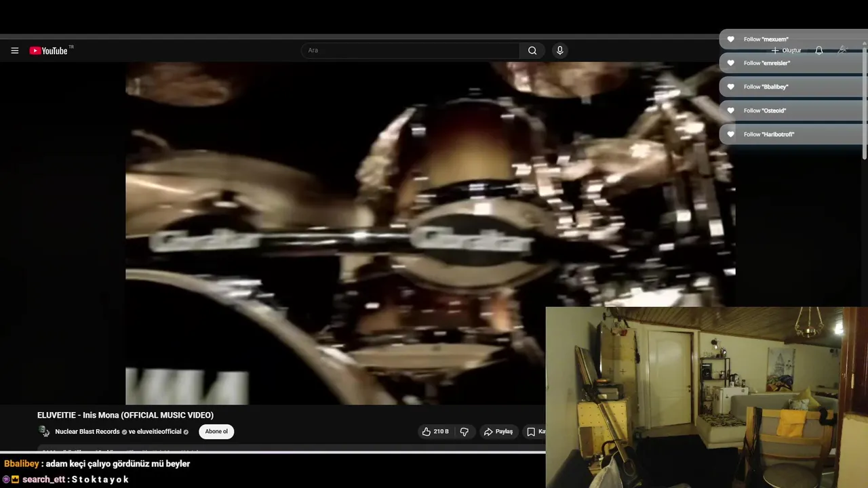Open Nuclear Blast Records channel avatar
The height and width of the screenshot is (488, 868).
point(44,432)
